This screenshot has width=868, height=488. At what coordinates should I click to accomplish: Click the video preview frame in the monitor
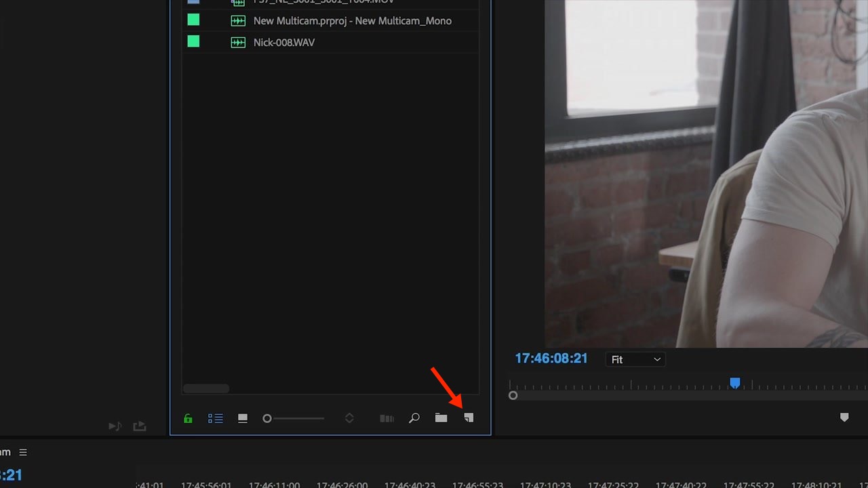[x=706, y=174]
